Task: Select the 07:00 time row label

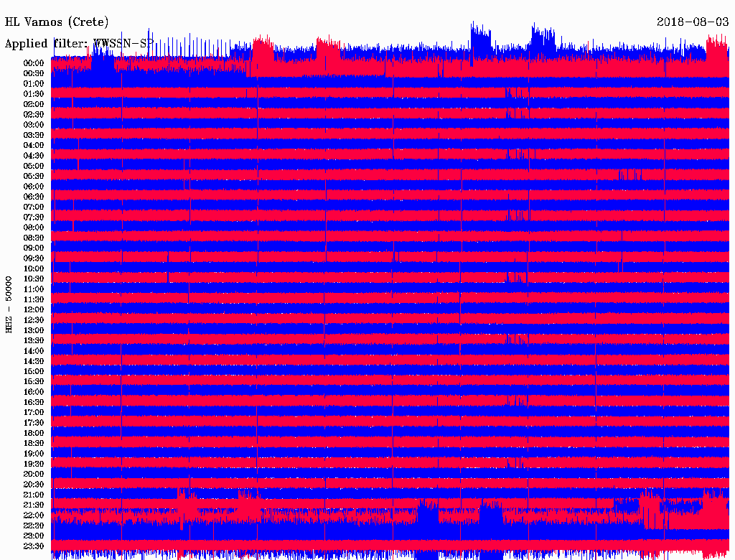Action: pos(34,207)
